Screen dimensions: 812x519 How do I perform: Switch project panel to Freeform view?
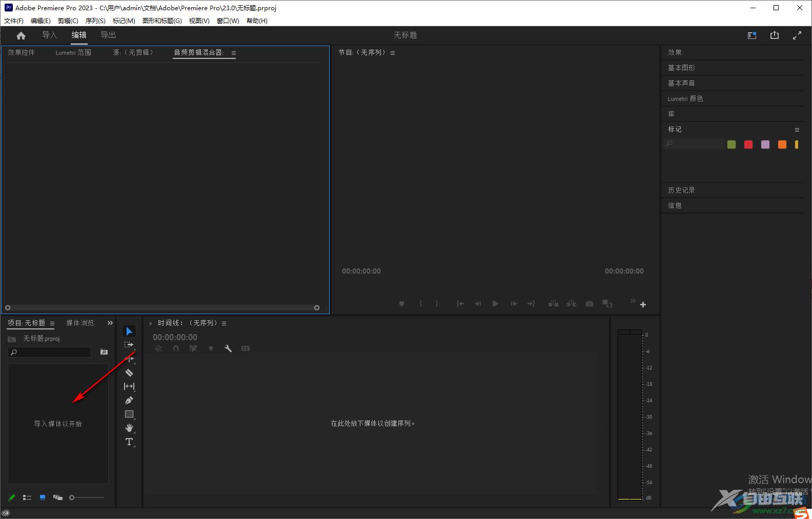[58, 497]
